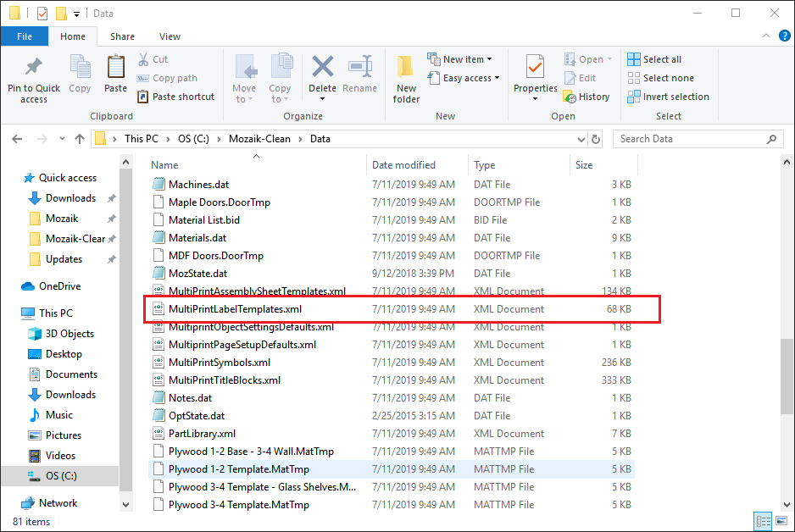The width and height of the screenshot is (795, 532).
Task: Open the Properties icon in ribbon
Action: [x=535, y=66]
